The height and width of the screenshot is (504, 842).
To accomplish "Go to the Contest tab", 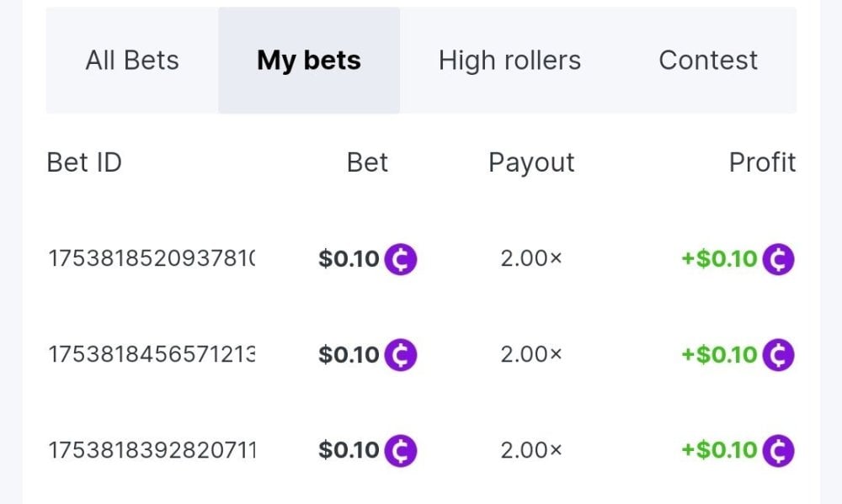I will pos(708,61).
